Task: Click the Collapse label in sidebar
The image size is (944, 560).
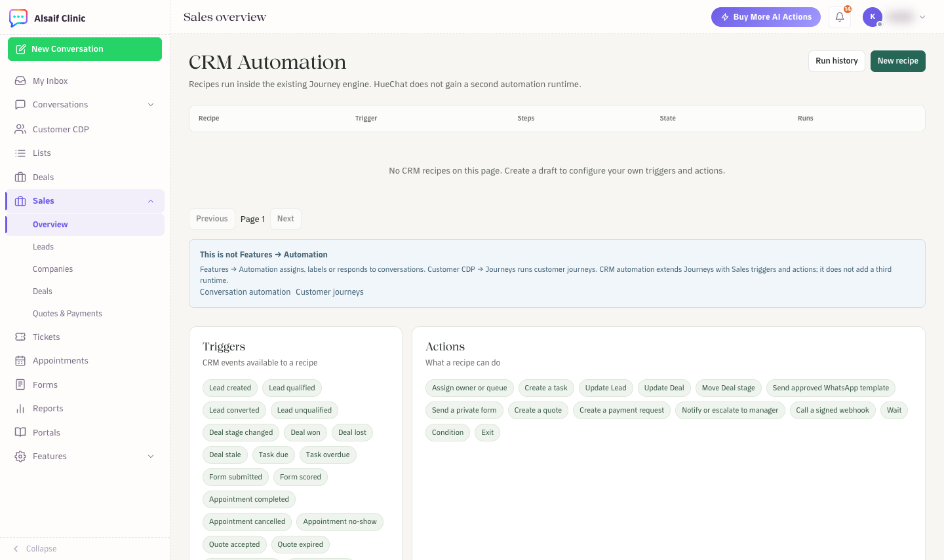Action: [41, 549]
